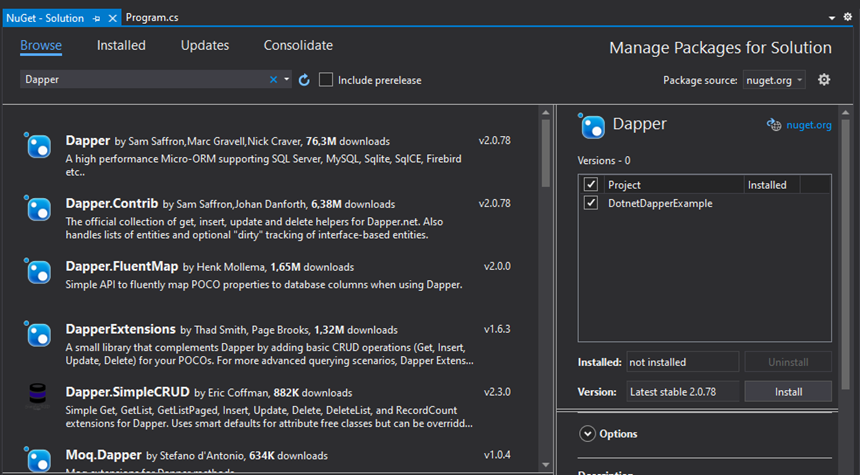The width and height of the screenshot is (860, 475).
Task: Click the details pane scroll up arrow
Action: 845,112
